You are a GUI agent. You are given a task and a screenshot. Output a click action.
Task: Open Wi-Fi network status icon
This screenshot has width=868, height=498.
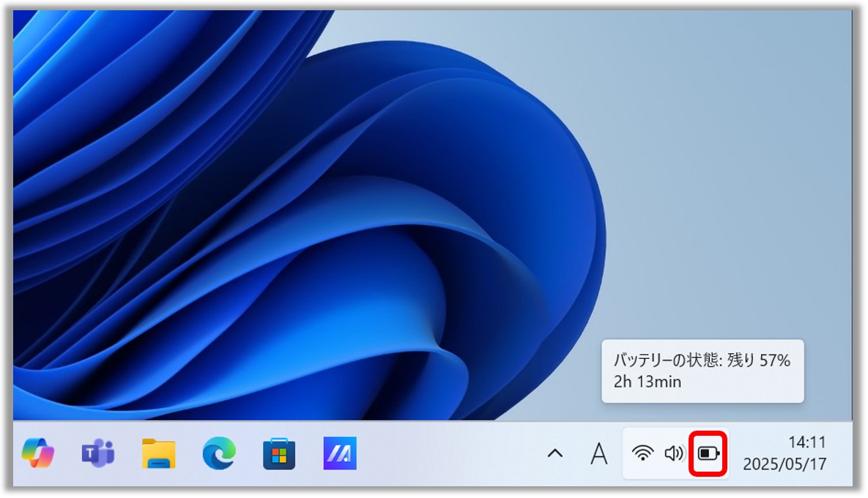[642, 453]
